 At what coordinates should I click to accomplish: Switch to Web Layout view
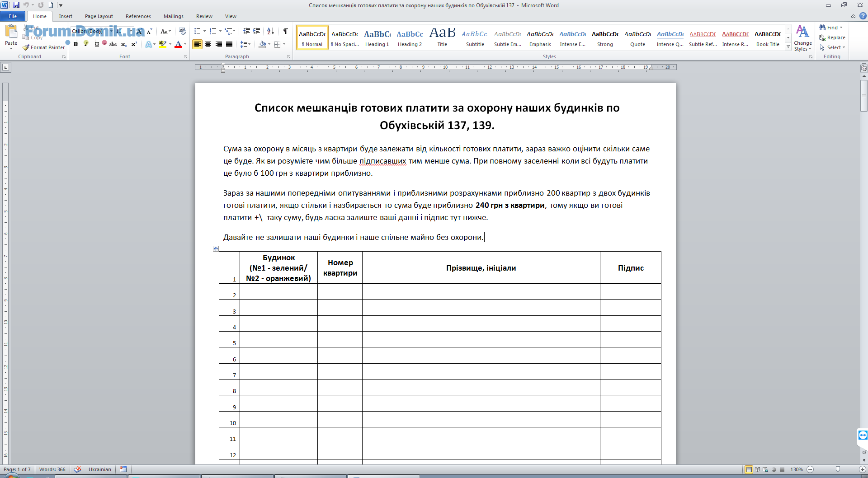pyautogui.click(x=765, y=469)
